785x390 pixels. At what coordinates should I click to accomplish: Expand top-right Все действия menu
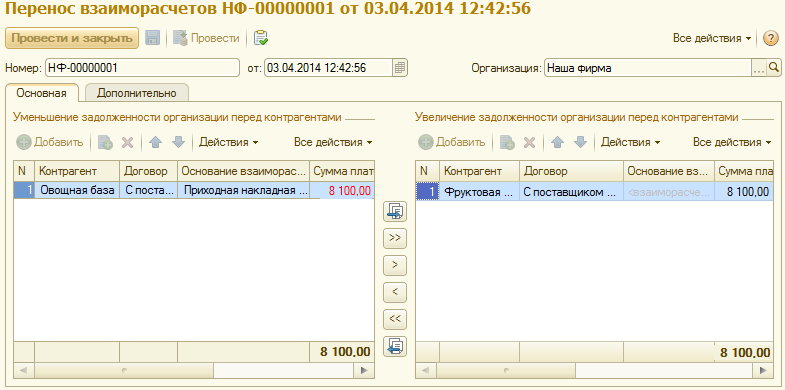712,39
